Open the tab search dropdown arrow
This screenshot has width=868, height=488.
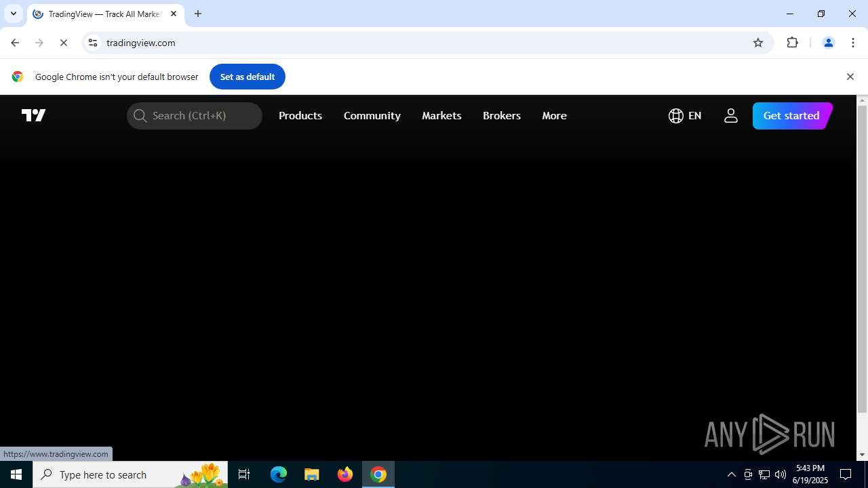click(x=14, y=14)
